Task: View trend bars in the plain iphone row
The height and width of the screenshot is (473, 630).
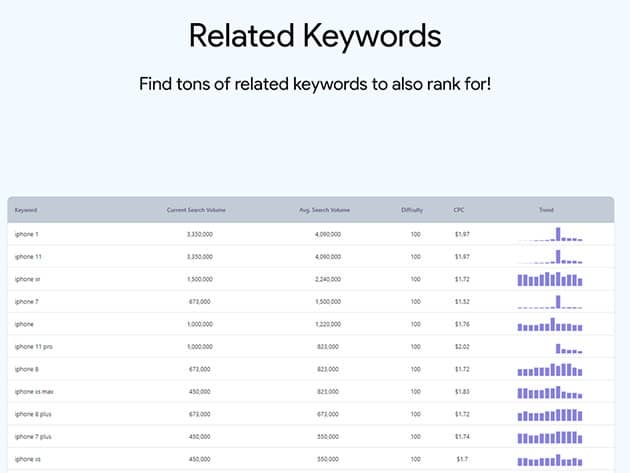Action: point(550,324)
